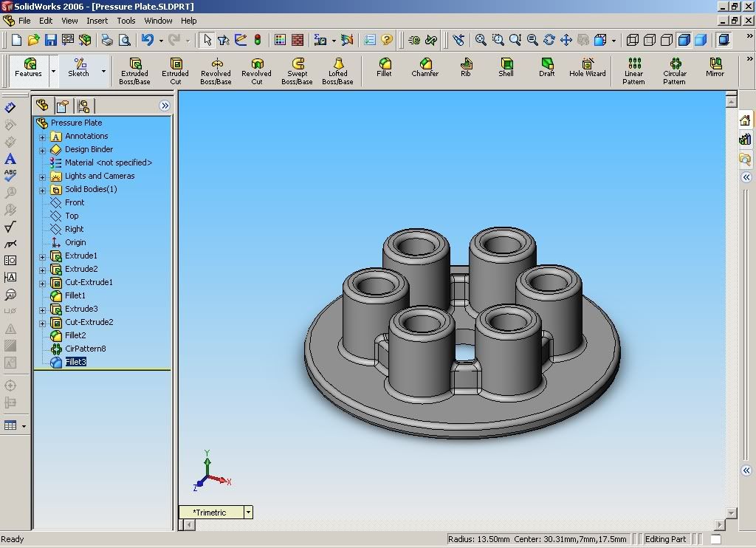This screenshot has width=756, height=548.
Task: Toggle the Features toolbar button
Action: click(29, 68)
